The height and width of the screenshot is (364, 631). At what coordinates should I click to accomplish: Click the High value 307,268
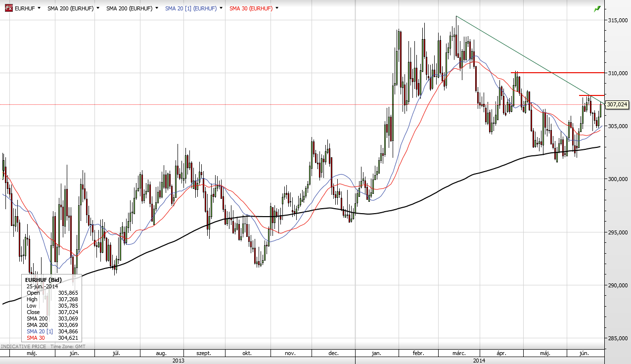click(x=68, y=299)
